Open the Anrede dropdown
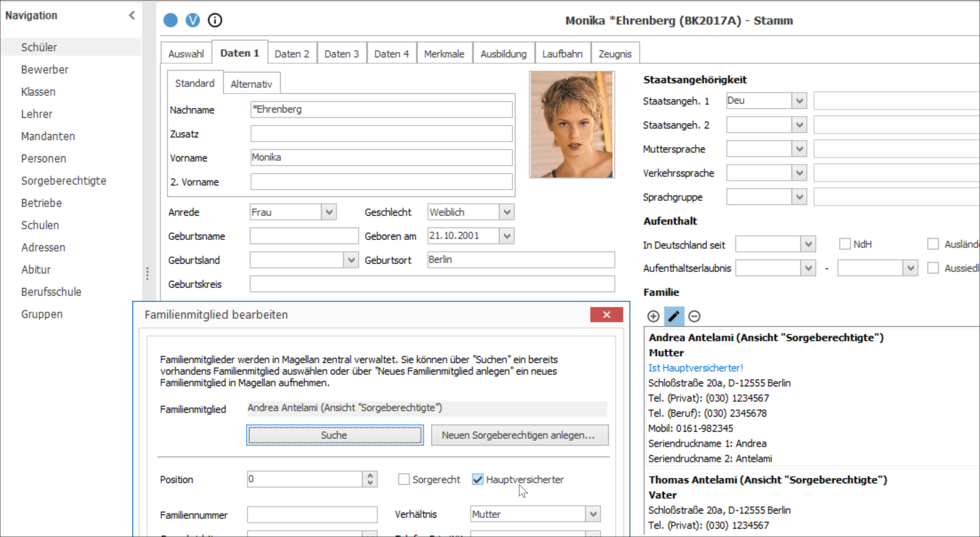The image size is (980, 537). (329, 212)
